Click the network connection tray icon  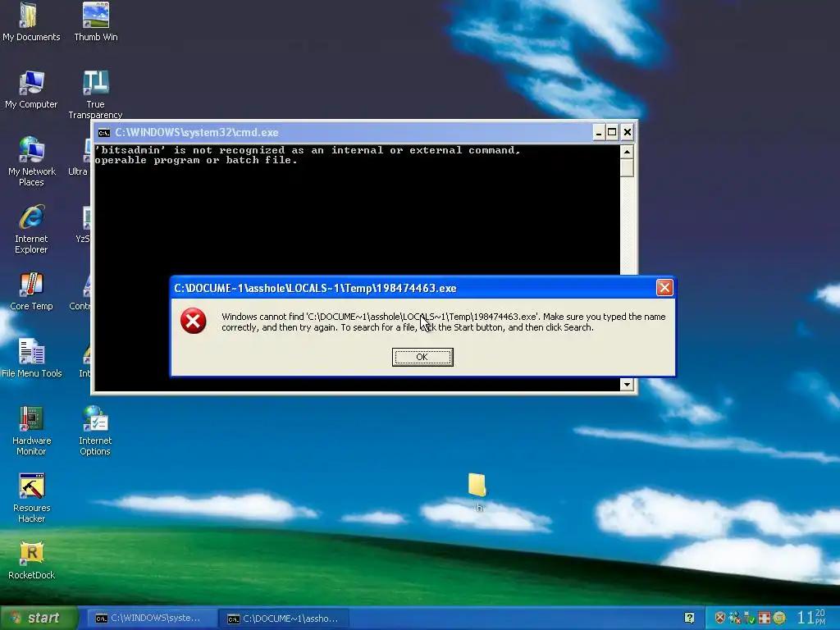(734, 619)
